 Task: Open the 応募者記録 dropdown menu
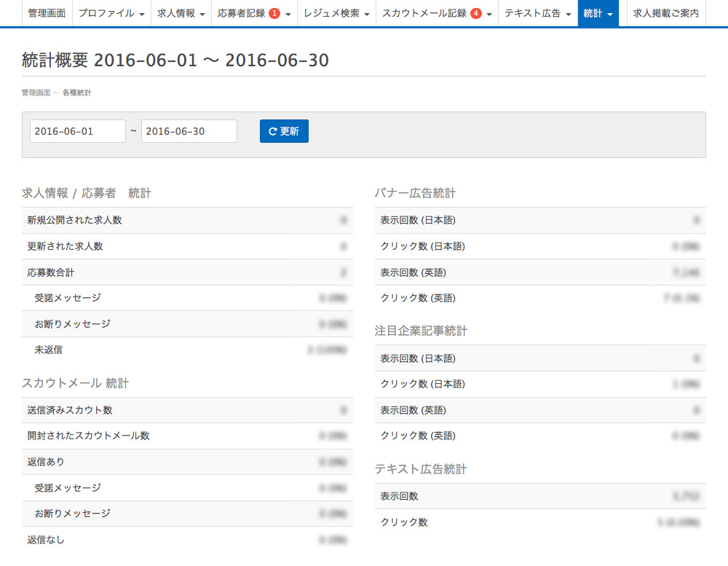pos(254,13)
